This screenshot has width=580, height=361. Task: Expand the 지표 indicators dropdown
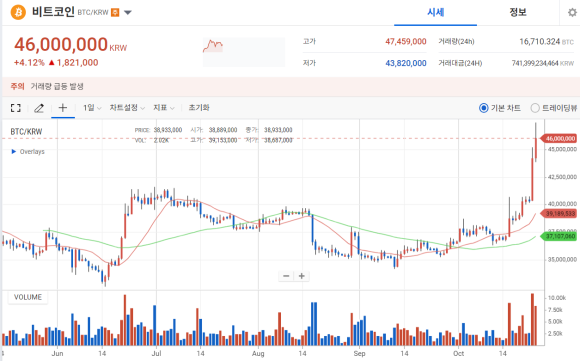(x=163, y=108)
